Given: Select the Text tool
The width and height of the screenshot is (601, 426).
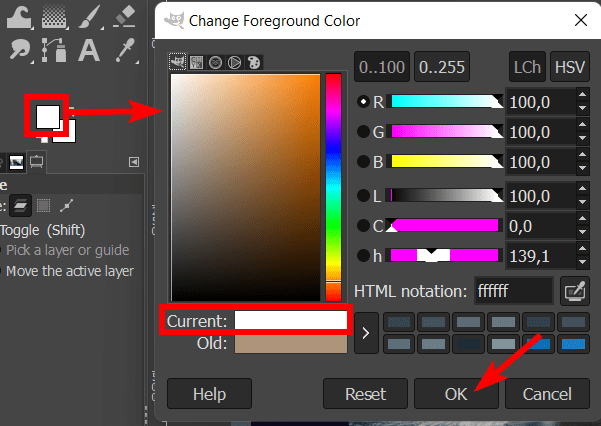Looking at the screenshot, I should 89,49.
